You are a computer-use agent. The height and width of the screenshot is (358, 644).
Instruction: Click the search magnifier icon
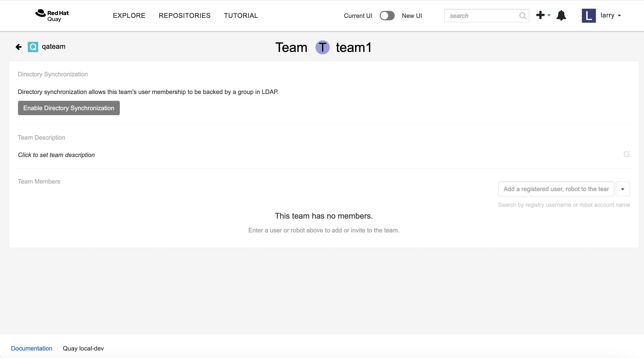pos(522,16)
